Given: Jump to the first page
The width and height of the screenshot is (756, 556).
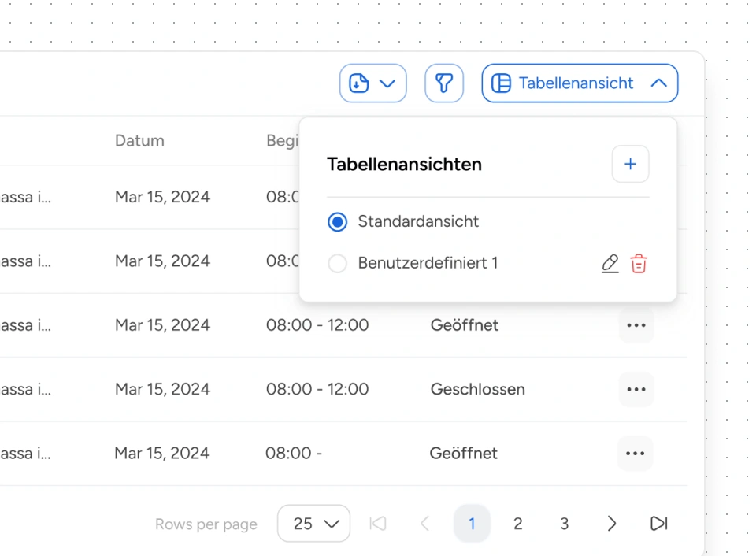Looking at the screenshot, I should click(378, 524).
